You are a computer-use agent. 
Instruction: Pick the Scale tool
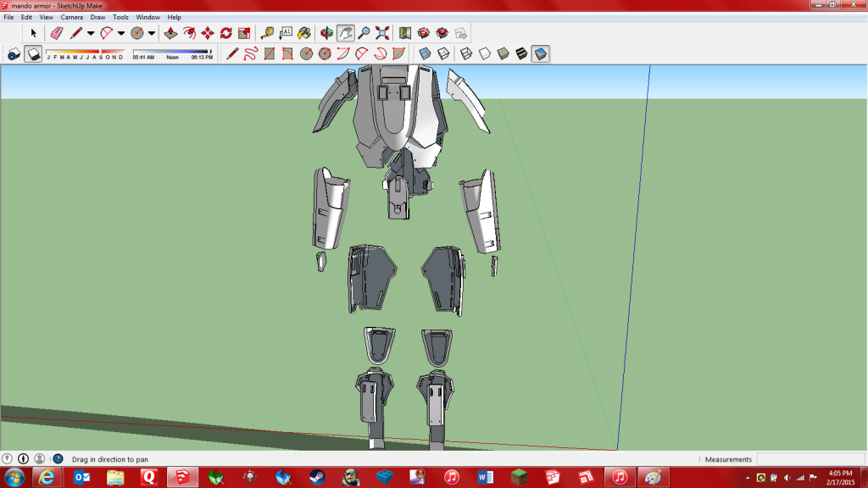pos(244,33)
